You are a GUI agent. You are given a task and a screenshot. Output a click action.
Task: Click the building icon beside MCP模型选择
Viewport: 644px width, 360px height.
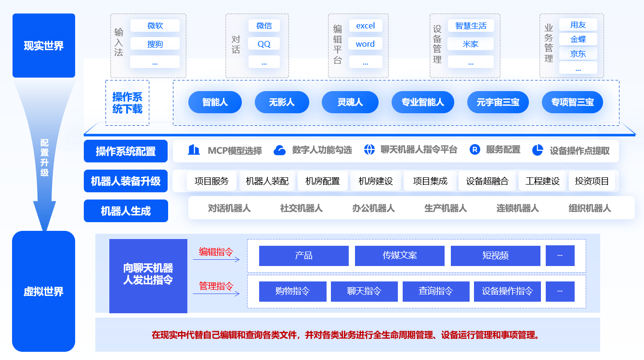194,150
